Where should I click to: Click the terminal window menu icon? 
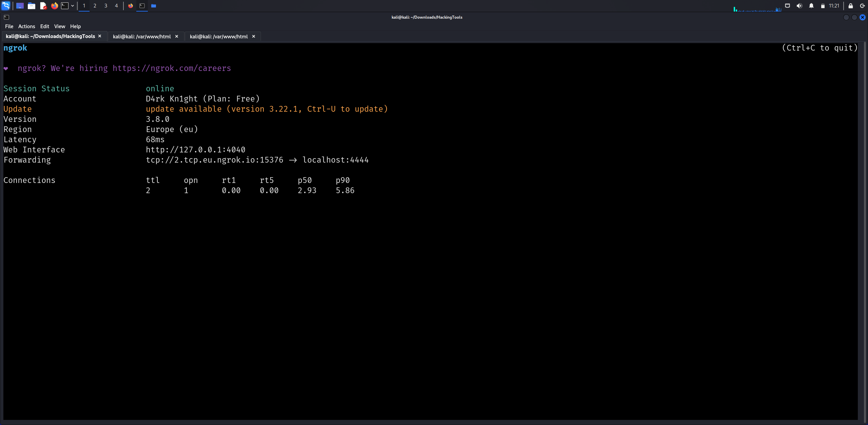pyautogui.click(x=6, y=17)
